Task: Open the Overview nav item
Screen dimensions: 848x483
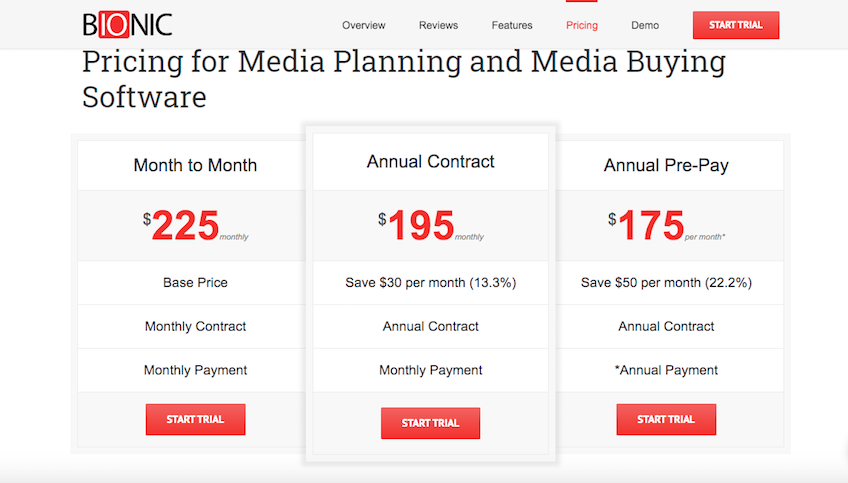Action: coord(363,25)
